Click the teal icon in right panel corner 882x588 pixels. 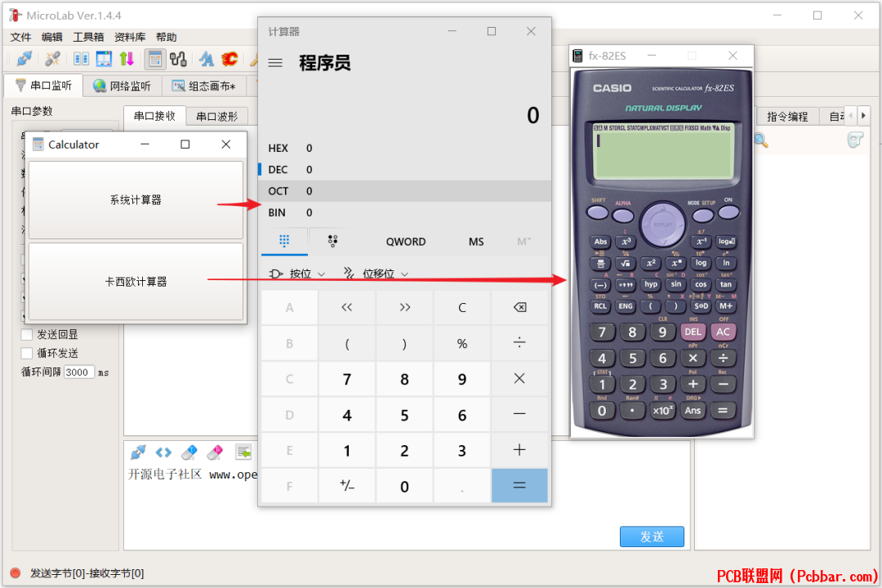coord(855,140)
